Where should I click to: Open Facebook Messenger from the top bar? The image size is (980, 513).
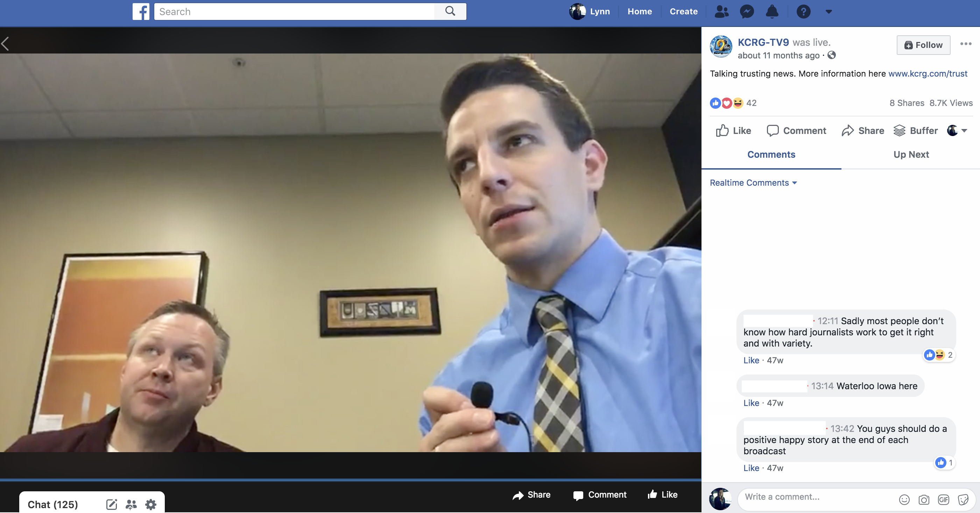747,12
